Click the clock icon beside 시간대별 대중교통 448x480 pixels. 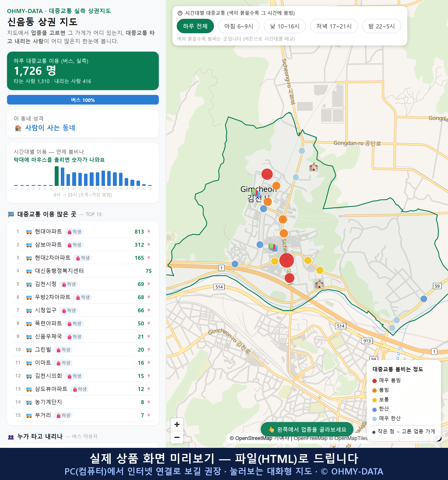(x=180, y=13)
